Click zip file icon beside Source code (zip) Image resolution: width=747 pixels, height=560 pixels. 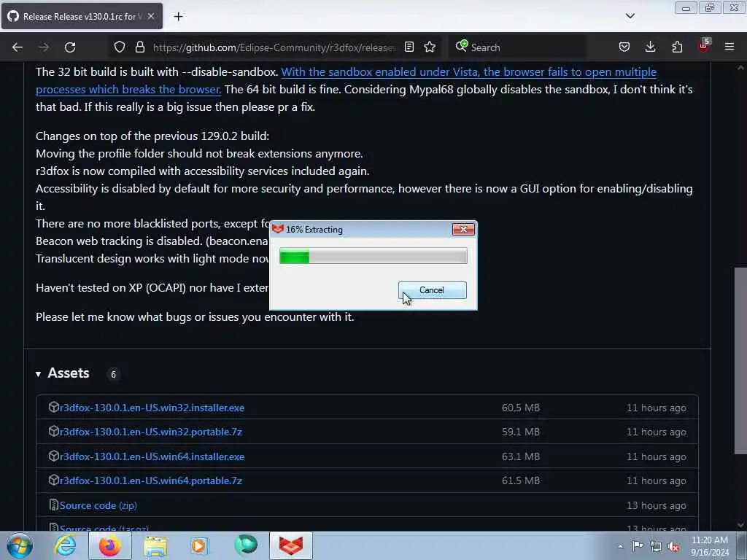coord(54,505)
